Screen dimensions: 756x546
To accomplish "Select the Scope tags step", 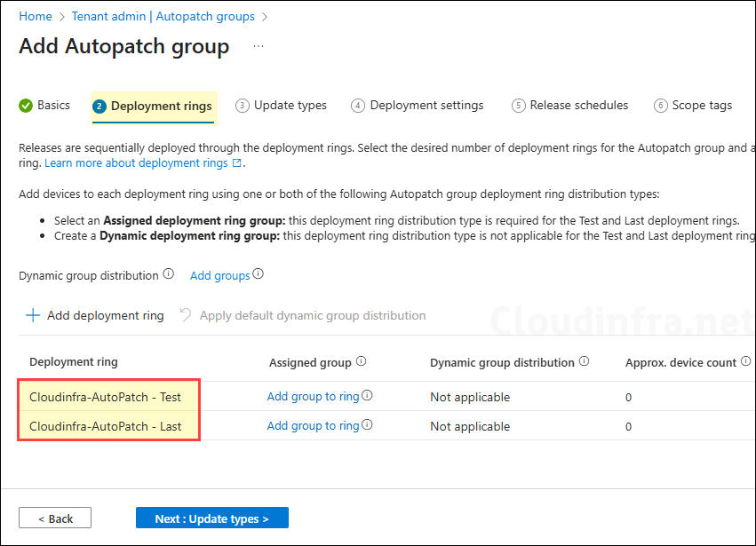I will (693, 106).
